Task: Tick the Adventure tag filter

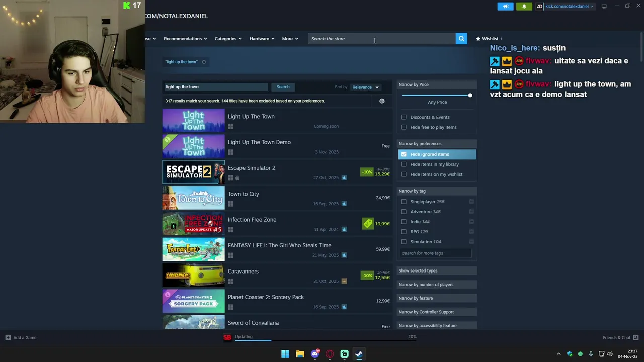Action: 404,212
